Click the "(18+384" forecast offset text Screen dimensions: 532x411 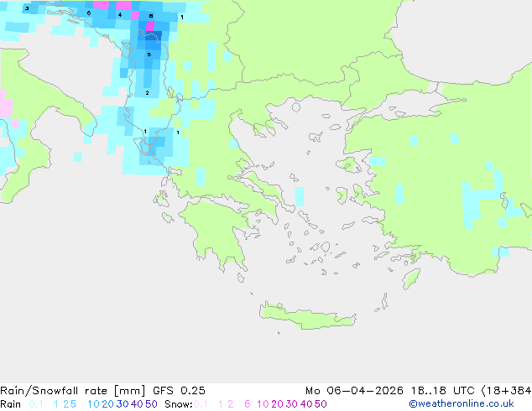(506, 391)
